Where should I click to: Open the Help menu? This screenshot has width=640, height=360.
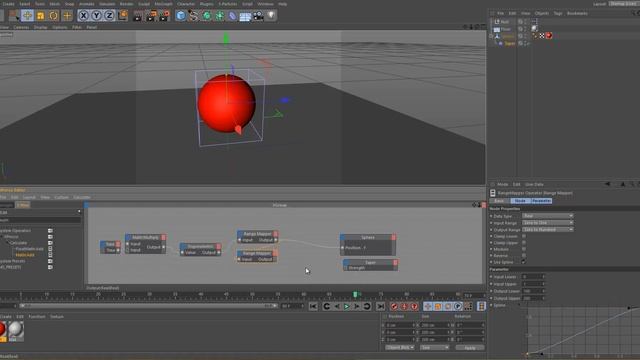[x=282, y=4]
